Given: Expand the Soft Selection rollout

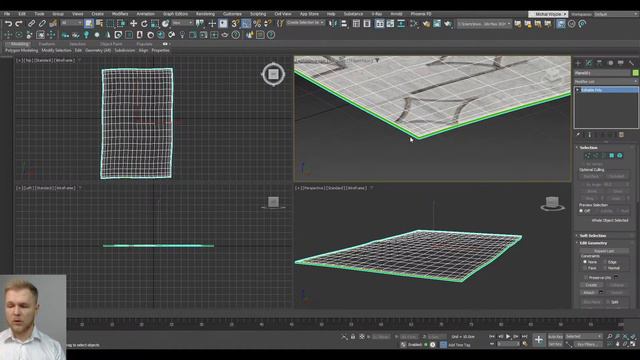Looking at the screenshot, I should pos(592,236).
